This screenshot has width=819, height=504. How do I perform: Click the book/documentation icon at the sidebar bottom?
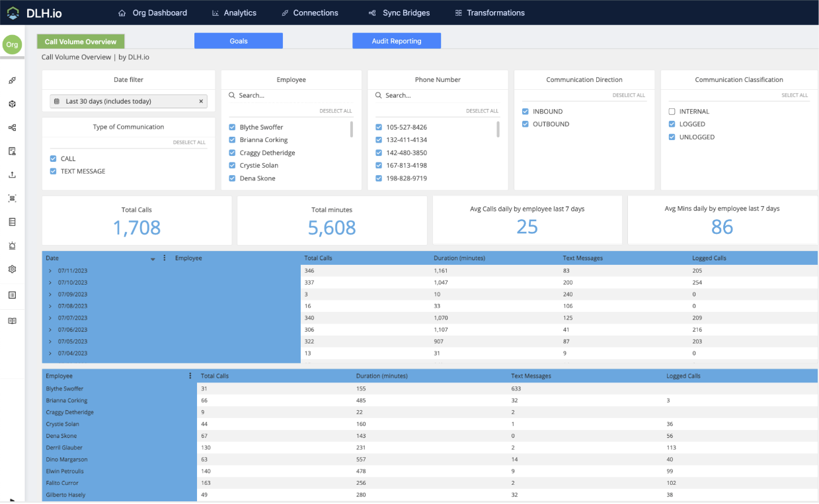tap(12, 320)
